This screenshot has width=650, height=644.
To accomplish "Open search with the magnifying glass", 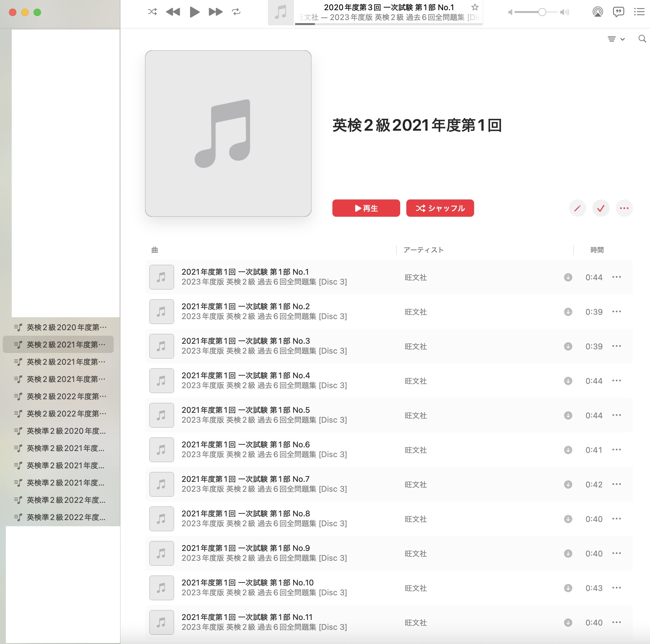I will click(642, 39).
